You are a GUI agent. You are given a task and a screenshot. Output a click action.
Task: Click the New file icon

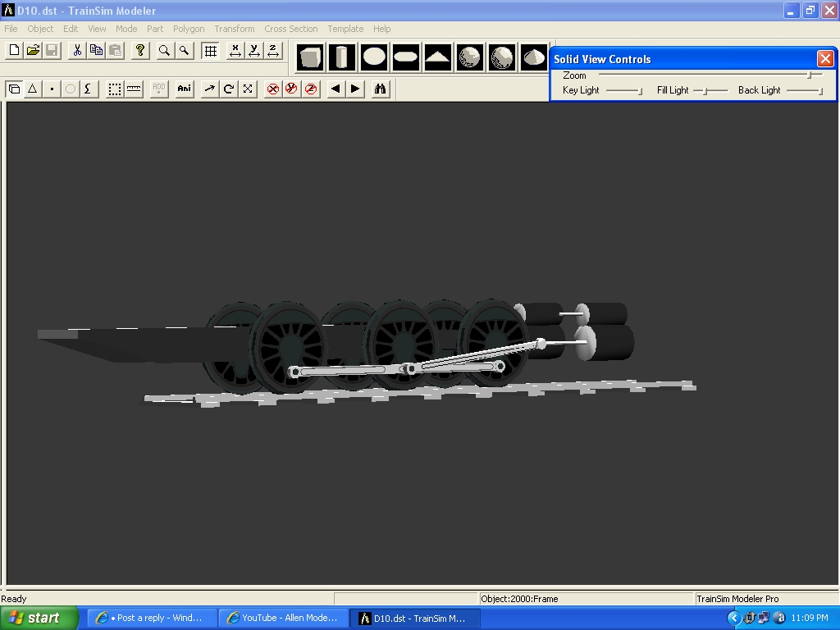[x=14, y=51]
